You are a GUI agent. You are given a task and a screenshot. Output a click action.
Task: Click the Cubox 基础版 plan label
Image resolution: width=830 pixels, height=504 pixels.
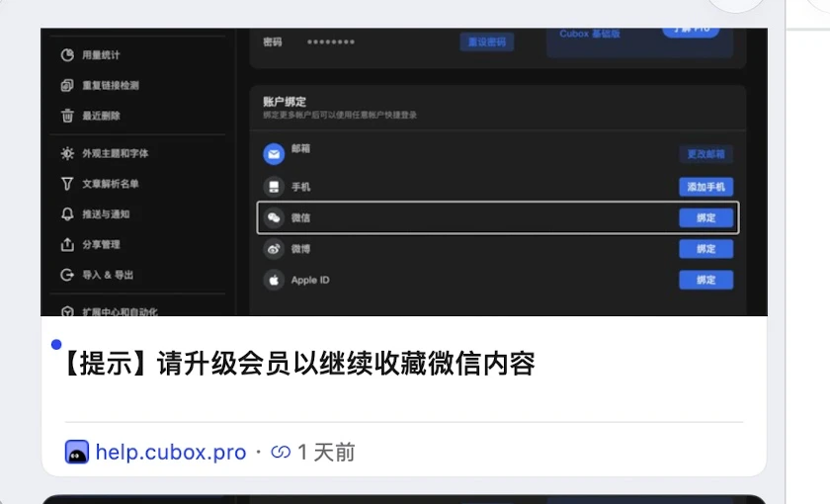pos(590,34)
